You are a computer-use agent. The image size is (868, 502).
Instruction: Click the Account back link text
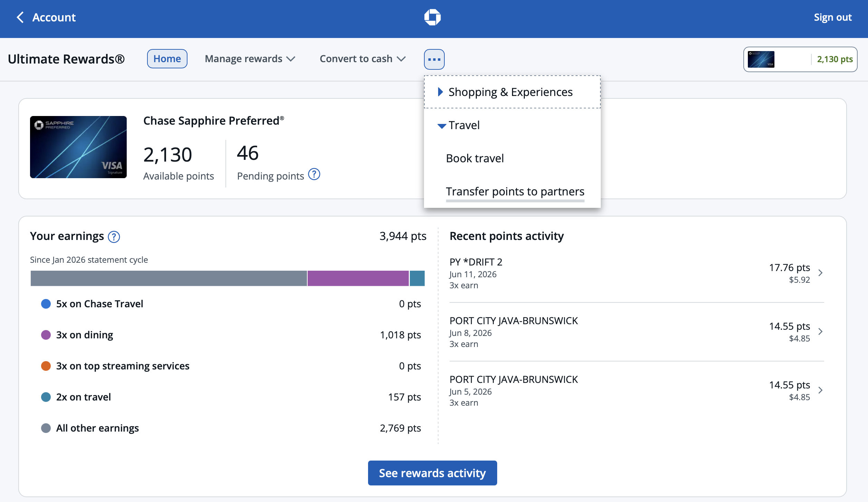click(x=54, y=17)
